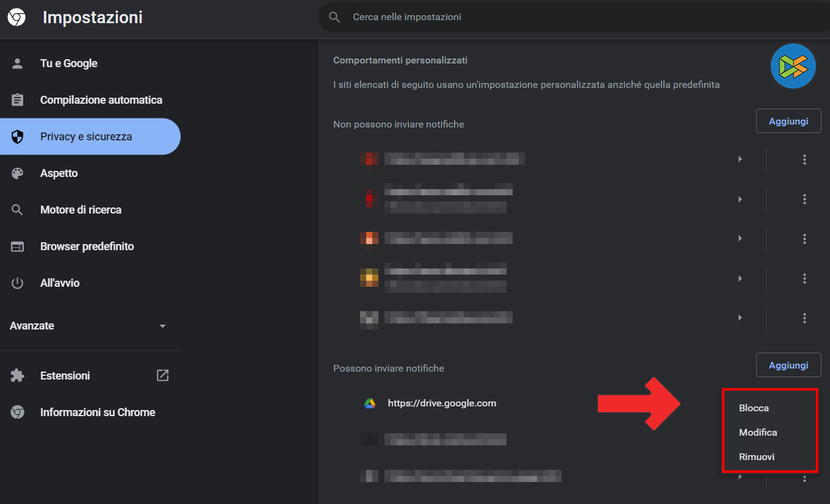Click the All'avvio power icon

click(x=18, y=283)
